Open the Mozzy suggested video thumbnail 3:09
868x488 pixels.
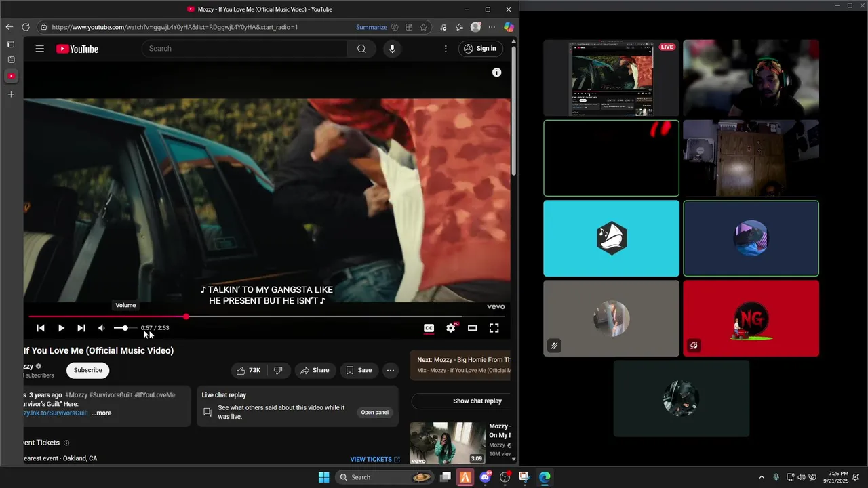(x=448, y=443)
